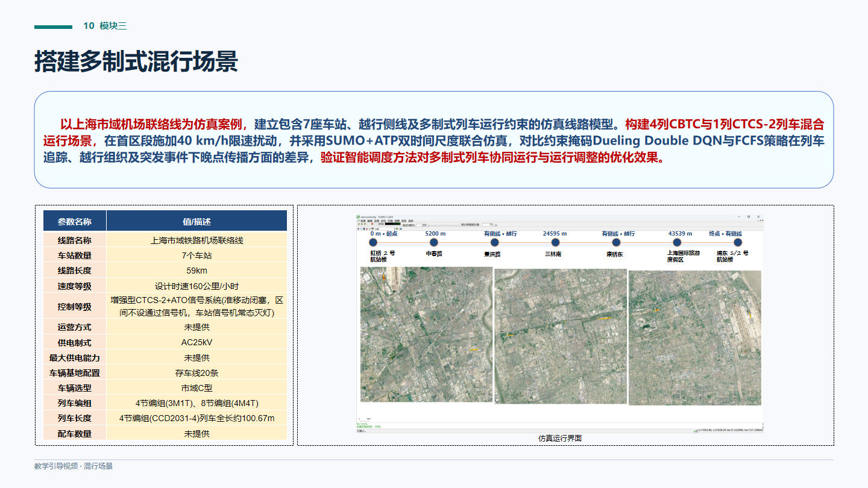Click the slide title 搭建多制式混行场景
868x488 pixels.
(136, 62)
